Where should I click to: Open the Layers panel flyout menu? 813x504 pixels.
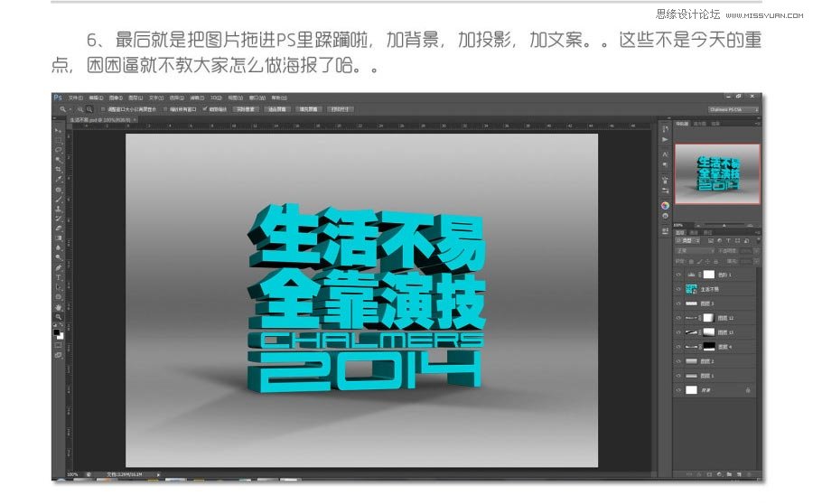[758, 233]
